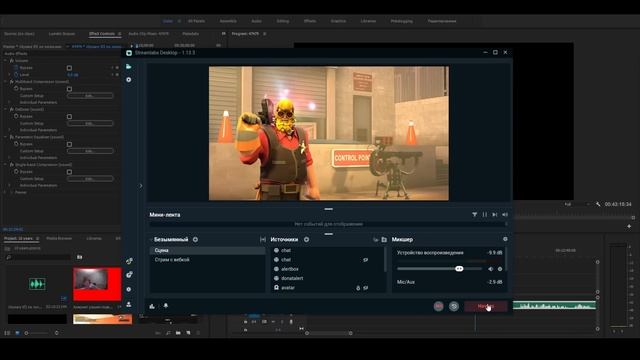Toggle Bypass checkbox under Single-band Compressor

click(69, 172)
